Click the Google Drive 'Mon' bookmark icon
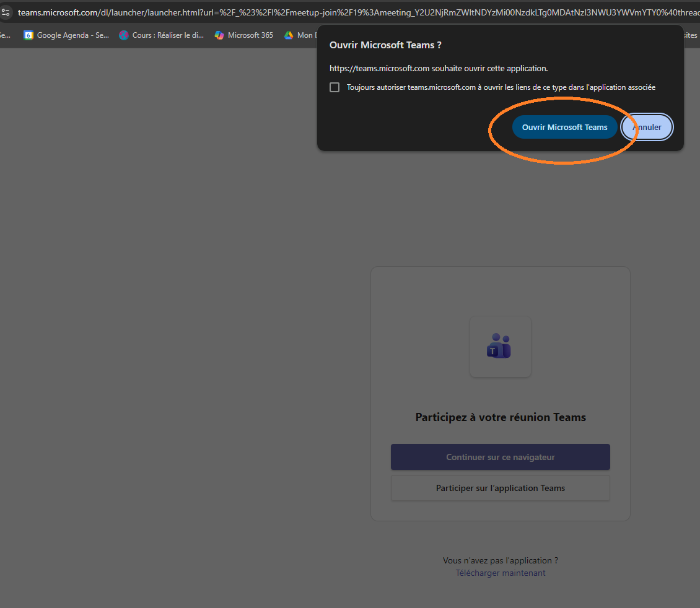Viewport: 700px width, 608px height. (x=289, y=35)
